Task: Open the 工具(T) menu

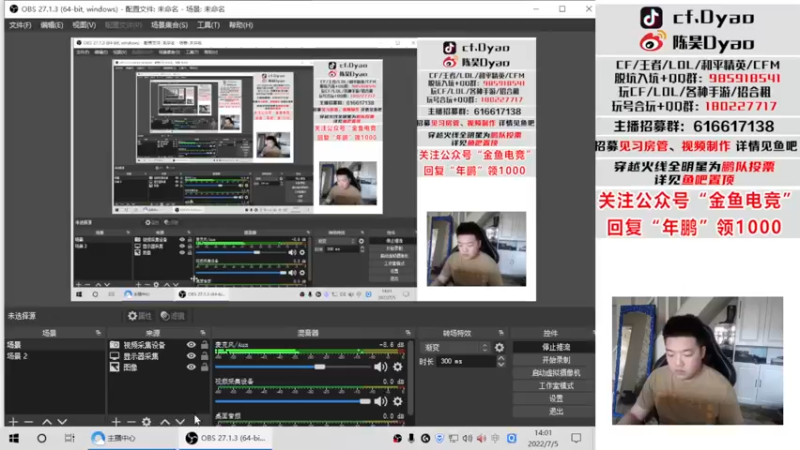Action: tap(208, 25)
